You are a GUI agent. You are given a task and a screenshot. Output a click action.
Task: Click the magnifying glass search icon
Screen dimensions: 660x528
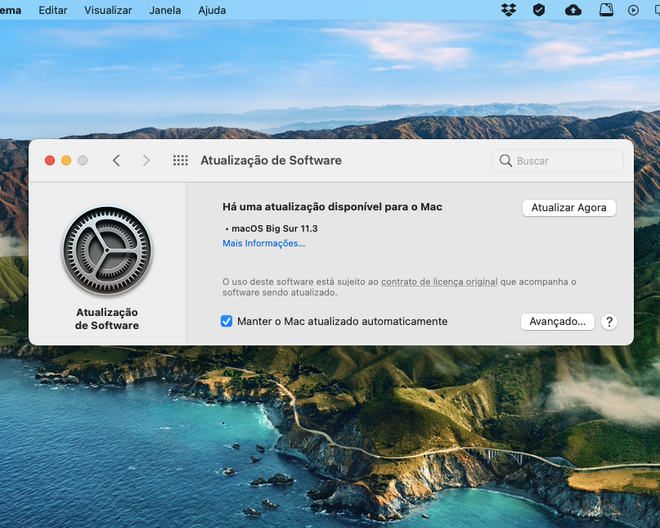[x=505, y=160]
